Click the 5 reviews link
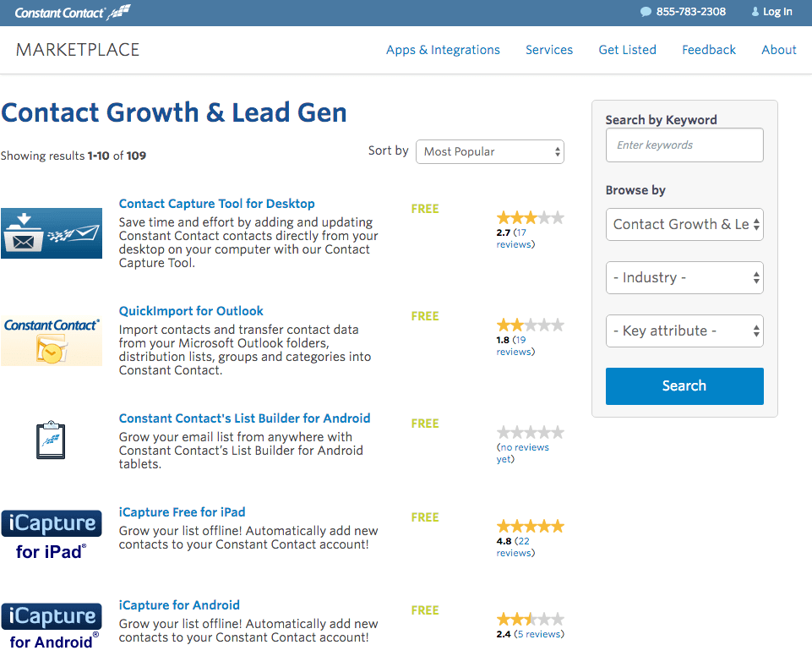 pyautogui.click(x=539, y=634)
